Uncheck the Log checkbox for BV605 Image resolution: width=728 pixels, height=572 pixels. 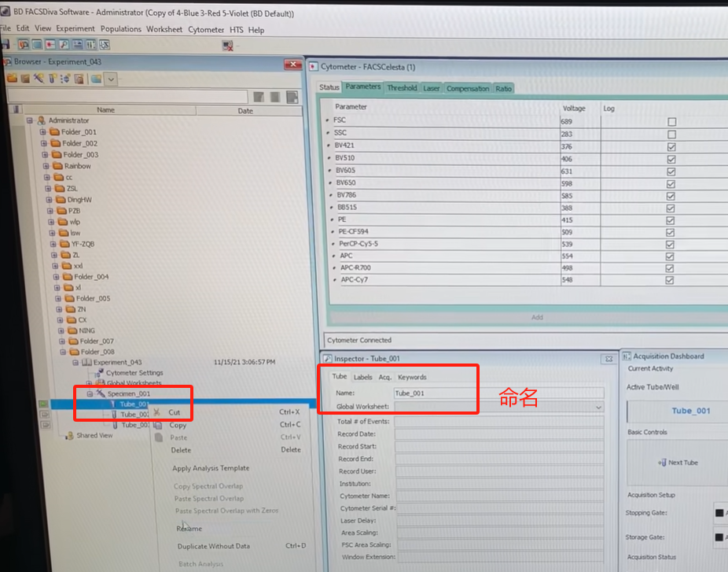[671, 172]
